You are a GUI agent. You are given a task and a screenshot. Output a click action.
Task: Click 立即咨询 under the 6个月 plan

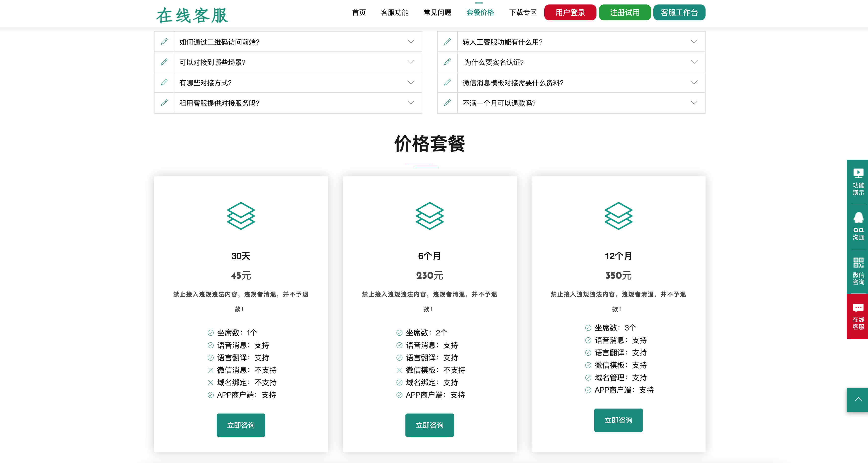coord(430,425)
